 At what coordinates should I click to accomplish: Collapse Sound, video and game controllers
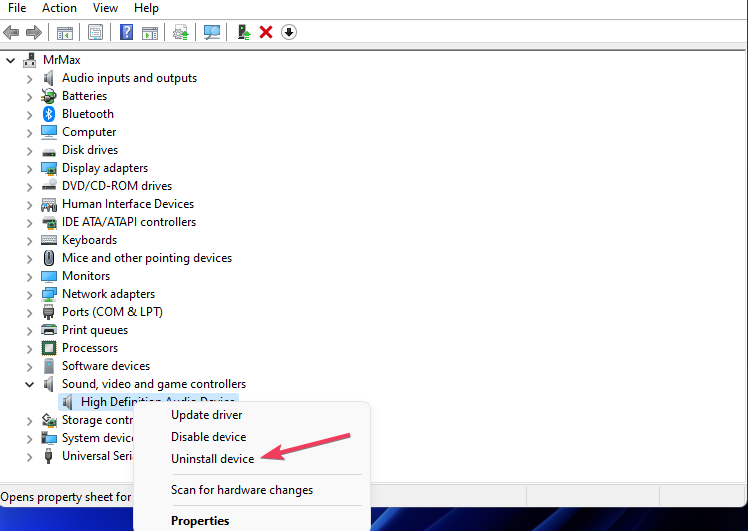pyautogui.click(x=30, y=385)
